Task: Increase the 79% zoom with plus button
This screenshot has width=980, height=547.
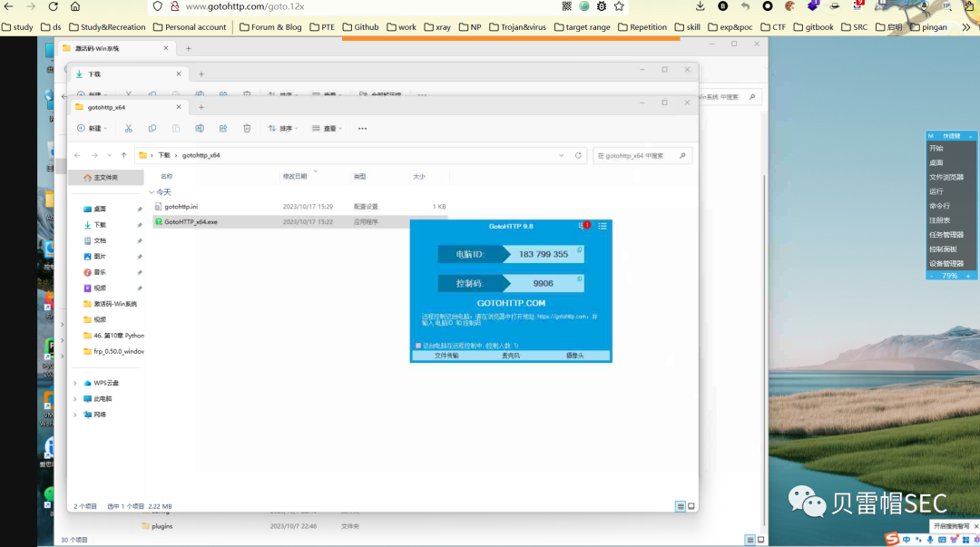Action: 968,276
